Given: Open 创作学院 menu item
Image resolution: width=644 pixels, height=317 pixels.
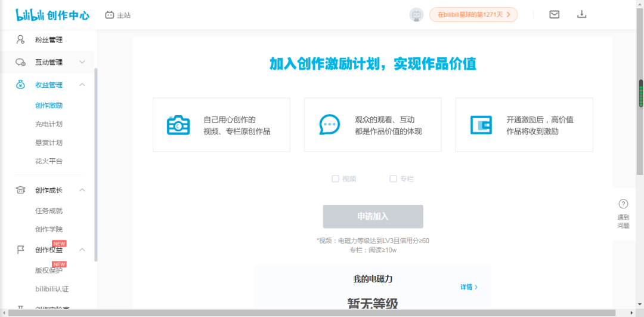Looking at the screenshot, I should [x=49, y=229].
